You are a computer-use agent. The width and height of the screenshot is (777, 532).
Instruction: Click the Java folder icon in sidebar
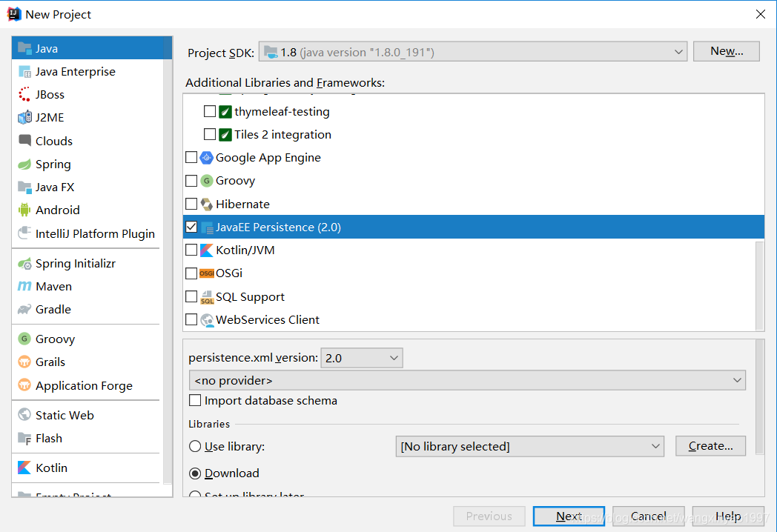tap(24, 48)
